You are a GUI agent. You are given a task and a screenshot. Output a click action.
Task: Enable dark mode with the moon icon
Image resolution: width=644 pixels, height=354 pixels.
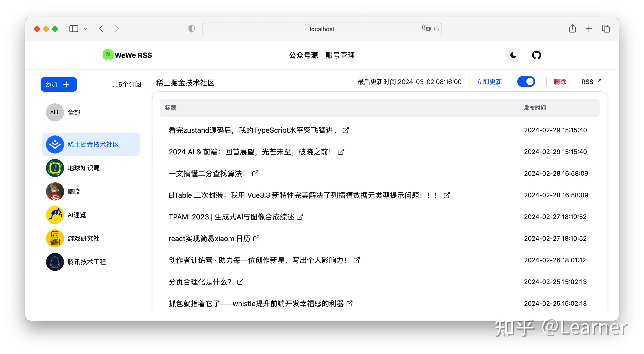513,55
